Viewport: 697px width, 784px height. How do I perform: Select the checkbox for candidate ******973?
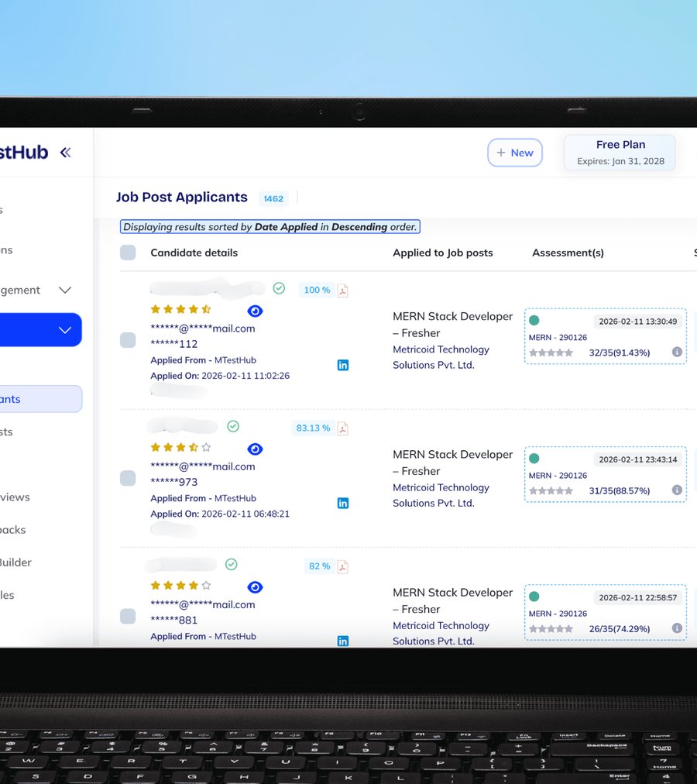(128, 478)
